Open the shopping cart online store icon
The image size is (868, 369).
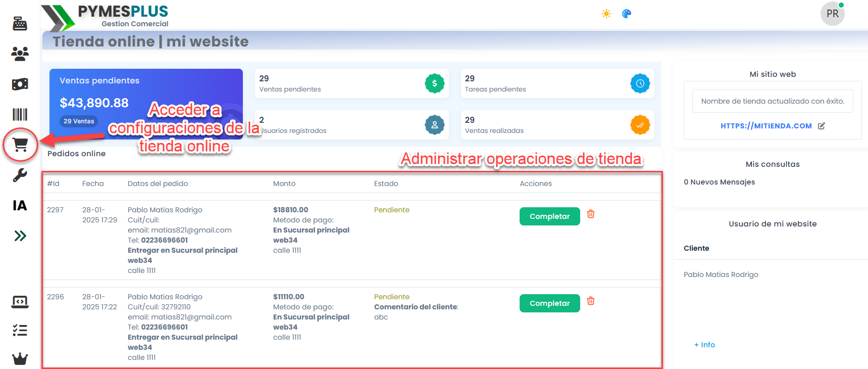20,145
